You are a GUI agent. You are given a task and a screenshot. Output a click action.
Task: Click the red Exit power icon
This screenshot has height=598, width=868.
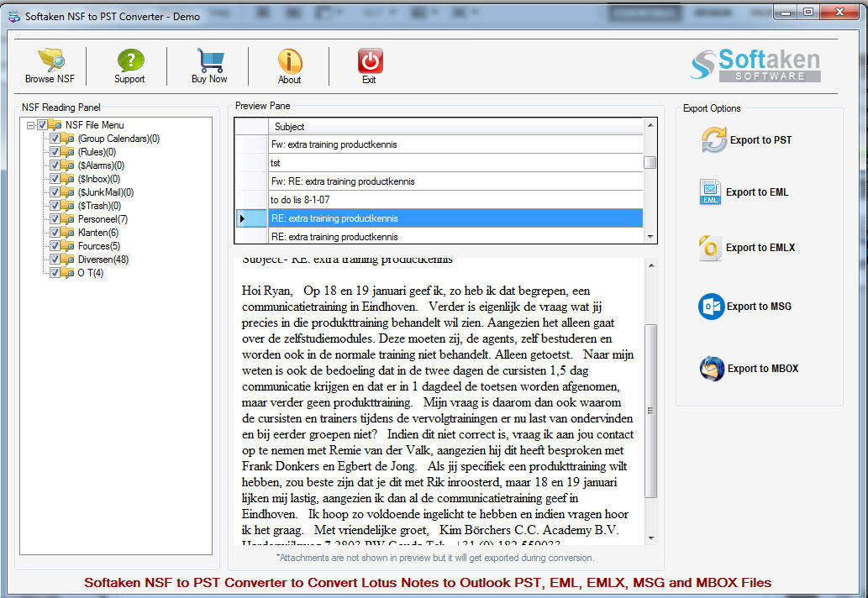tap(370, 60)
